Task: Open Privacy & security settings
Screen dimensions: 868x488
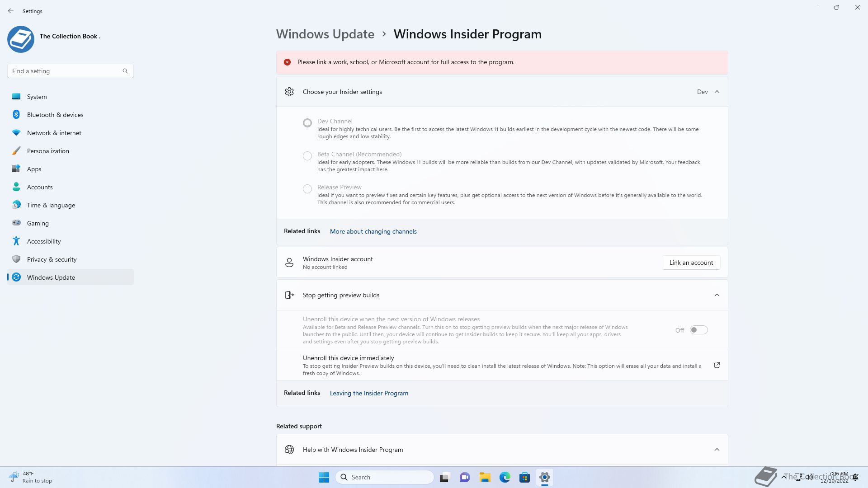Action: [x=71, y=259]
